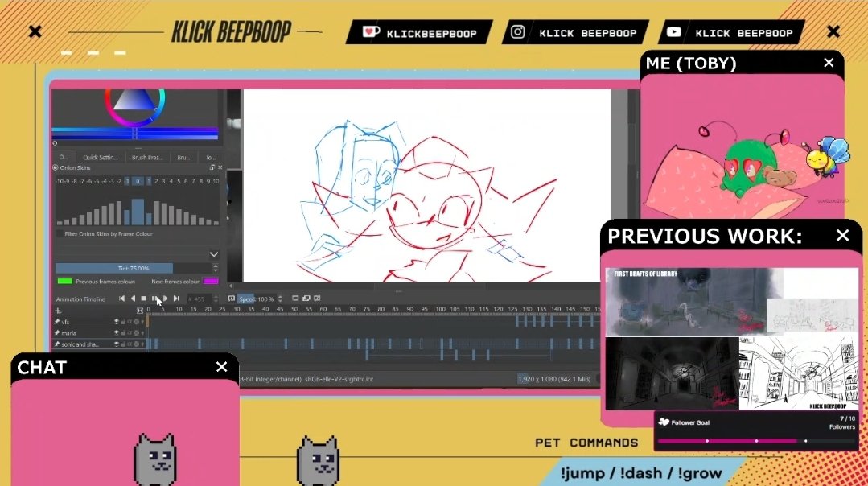
Task: Close the CHAT overlay panel
Action: (x=221, y=366)
